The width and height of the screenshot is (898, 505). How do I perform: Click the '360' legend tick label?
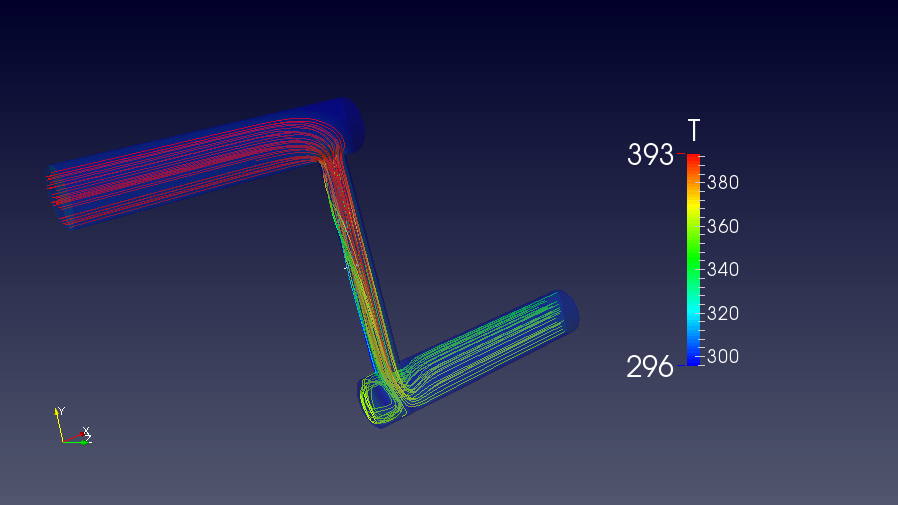tap(723, 226)
